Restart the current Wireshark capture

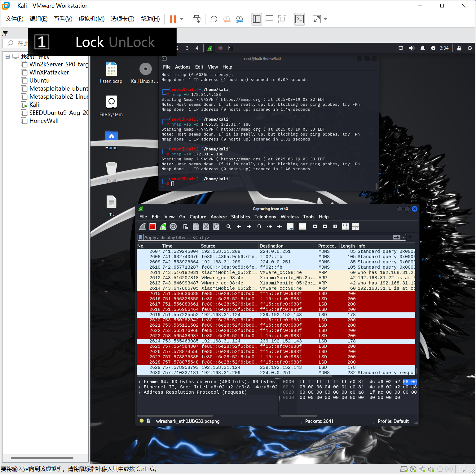[163, 227]
